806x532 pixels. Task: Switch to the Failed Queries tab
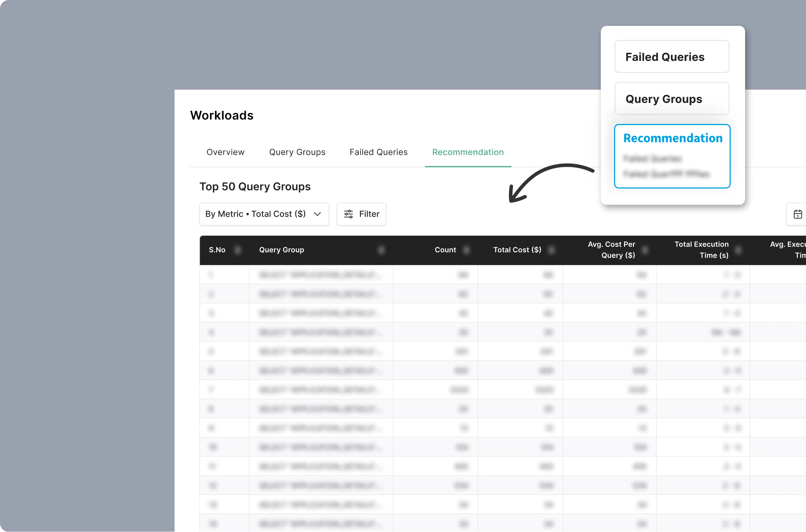pyautogui.click(x=378, y=152)
